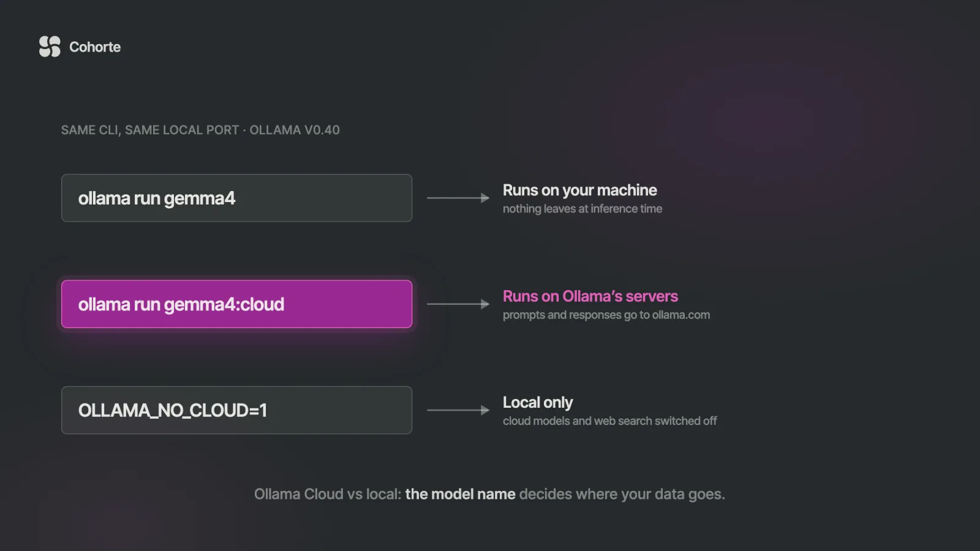Click the highlighted "ollama run gemma4:cloud" box

[236, 304]
